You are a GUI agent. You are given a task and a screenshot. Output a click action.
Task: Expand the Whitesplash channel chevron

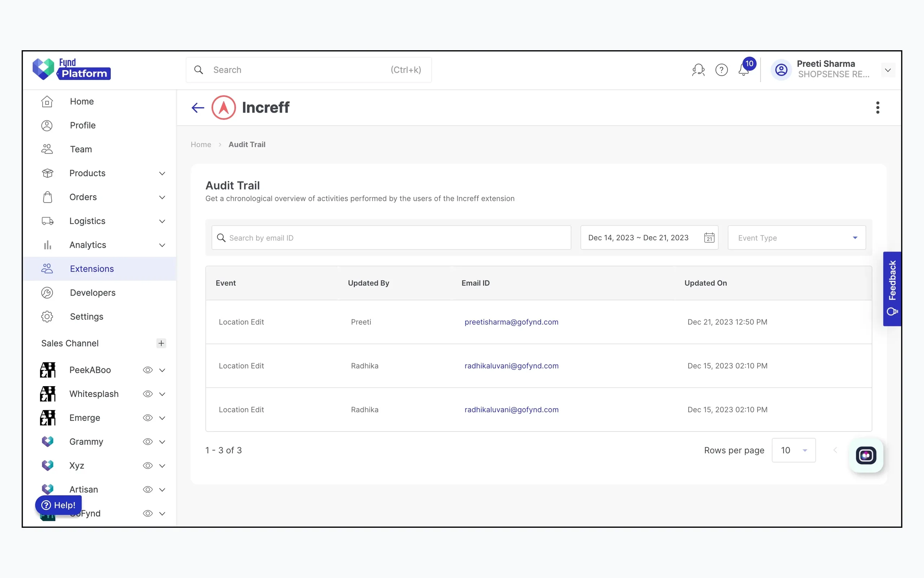(162, 394)
